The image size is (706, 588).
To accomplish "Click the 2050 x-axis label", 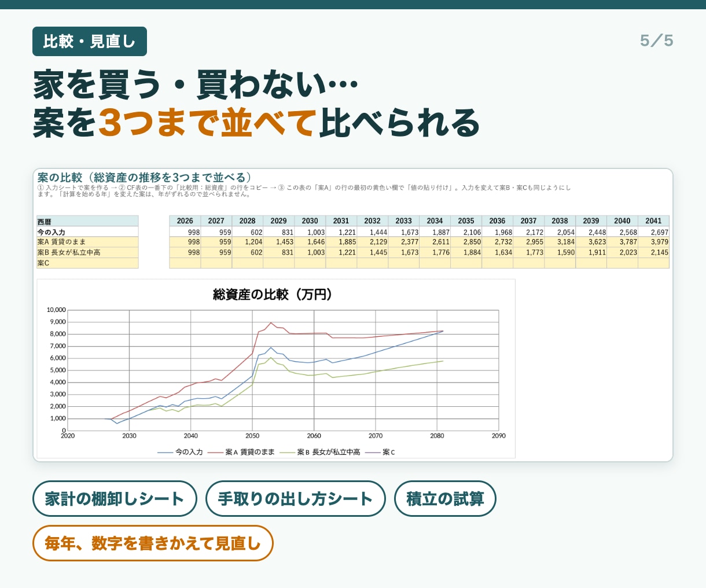I will point(252,436).
